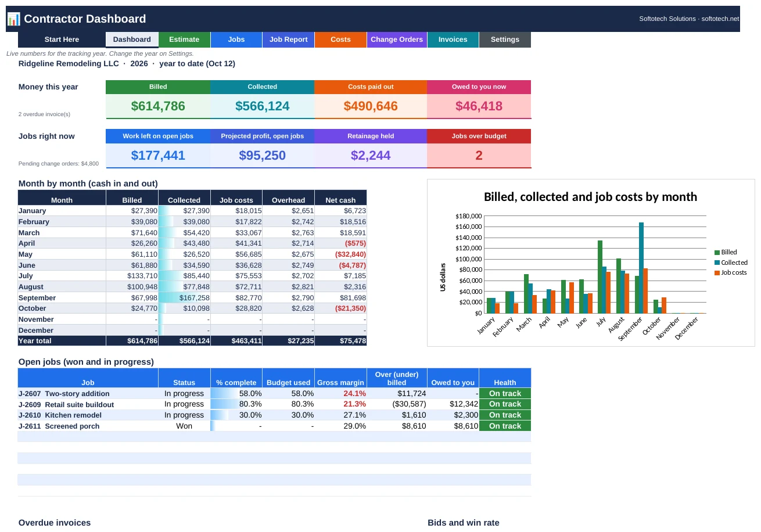Click the Billed legend swatch in chart
Image resolution: width=761 pixels, height=532 pixels.
(x=717, y=252)
